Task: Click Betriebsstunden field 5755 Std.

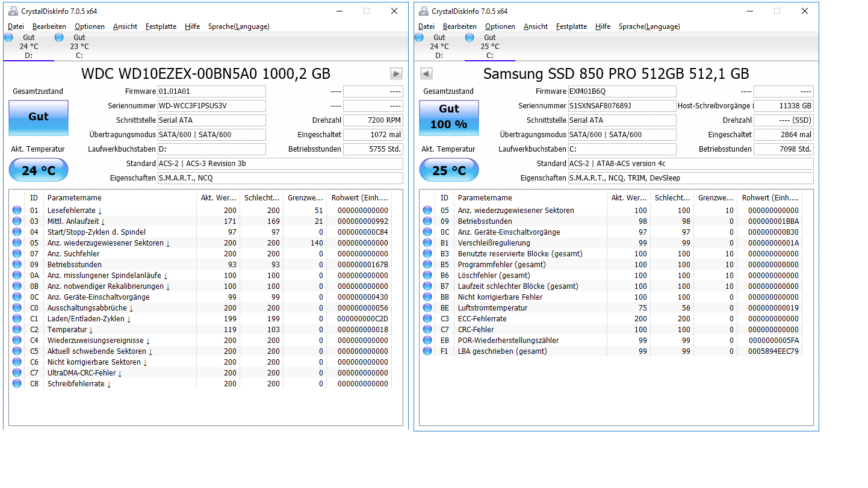Action: pyautogui.click(x=373, y=149)
